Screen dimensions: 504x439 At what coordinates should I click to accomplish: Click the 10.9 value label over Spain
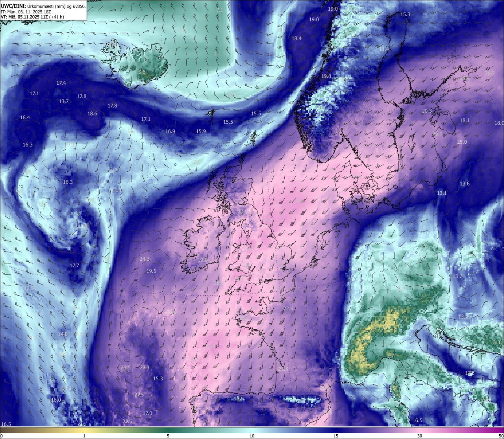click(x=239, y=399)
